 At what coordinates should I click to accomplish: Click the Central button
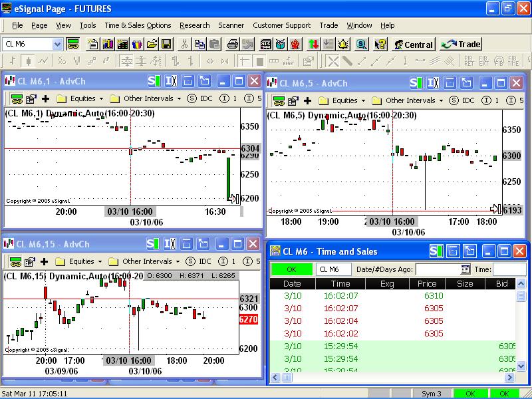[414, 45]
